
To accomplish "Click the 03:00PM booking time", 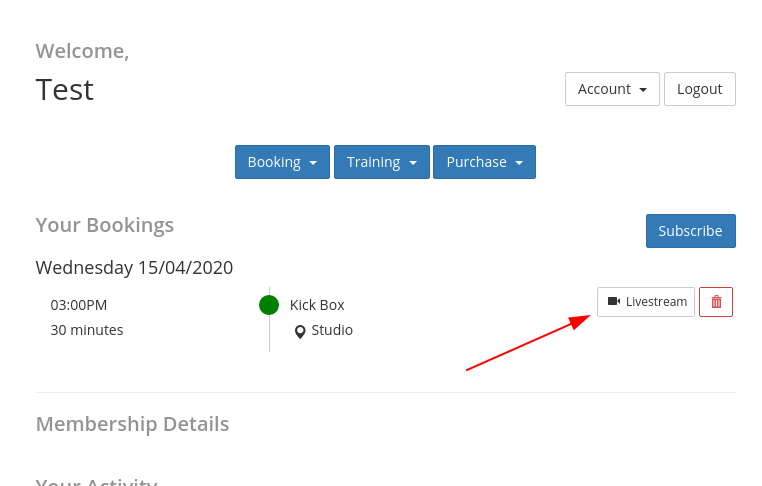I will [79, 305].
